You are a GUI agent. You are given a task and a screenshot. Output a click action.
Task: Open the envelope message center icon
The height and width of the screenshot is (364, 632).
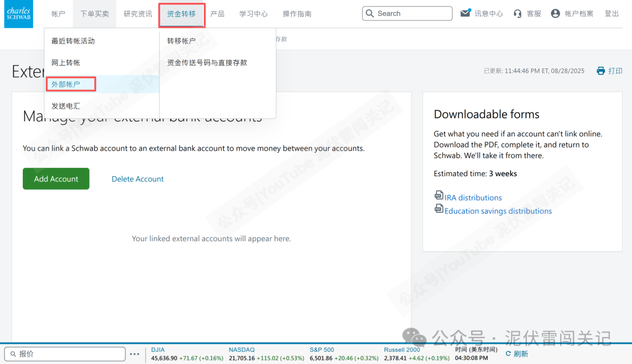pyautogui.click(x=466, y=13)
